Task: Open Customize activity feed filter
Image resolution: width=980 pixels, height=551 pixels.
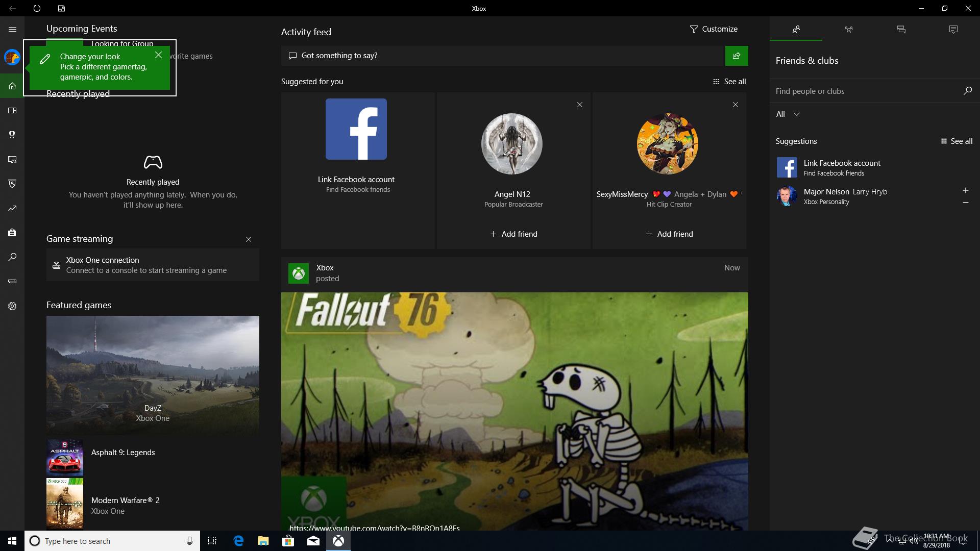Action: pos(714,29)
